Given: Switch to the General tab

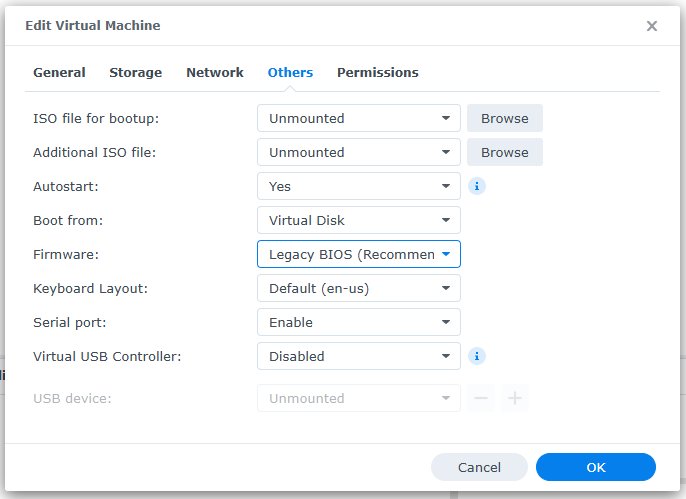Looking at the screenshot, I should pos(59,72).
